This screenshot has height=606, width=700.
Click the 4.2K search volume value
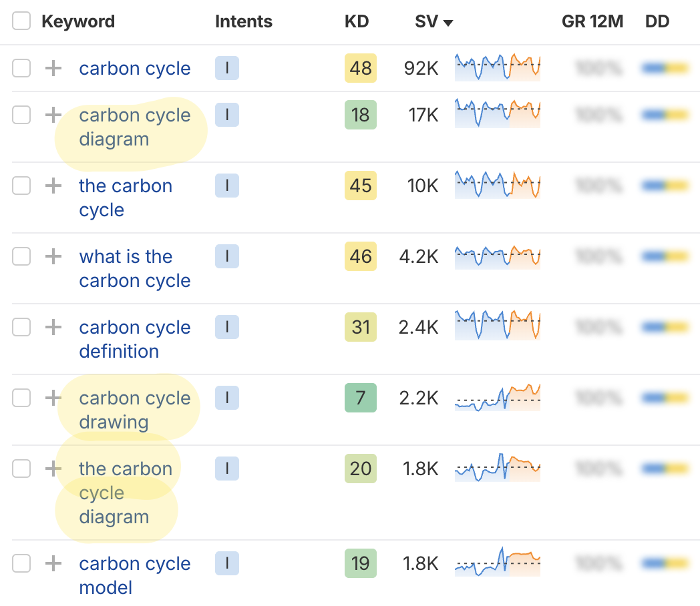(419, 256)
